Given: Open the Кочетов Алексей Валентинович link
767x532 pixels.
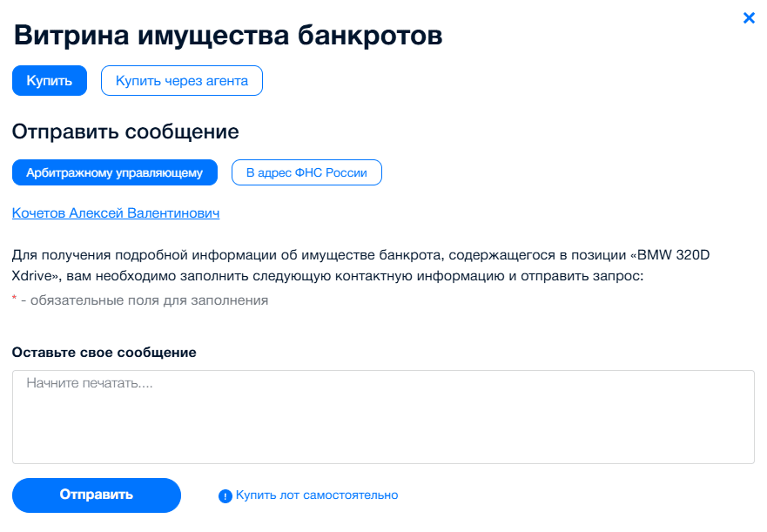Looking at the screenshot, I should pos(116,213).
